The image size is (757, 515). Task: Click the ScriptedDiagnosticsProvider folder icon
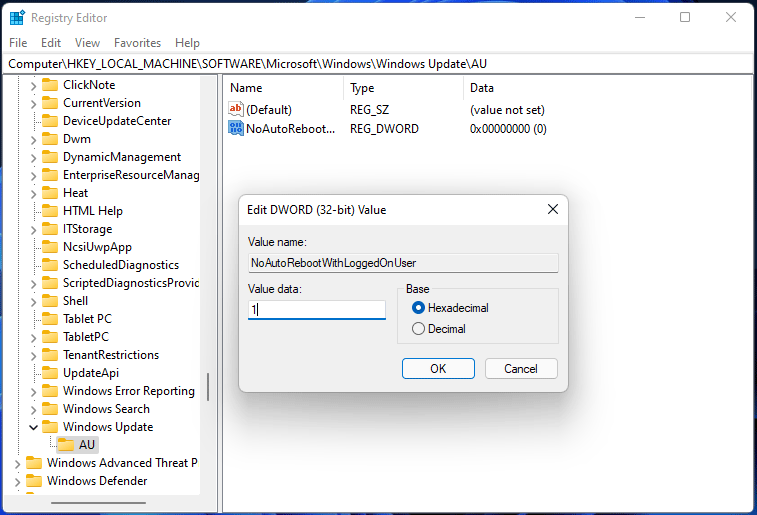[50, 283]
